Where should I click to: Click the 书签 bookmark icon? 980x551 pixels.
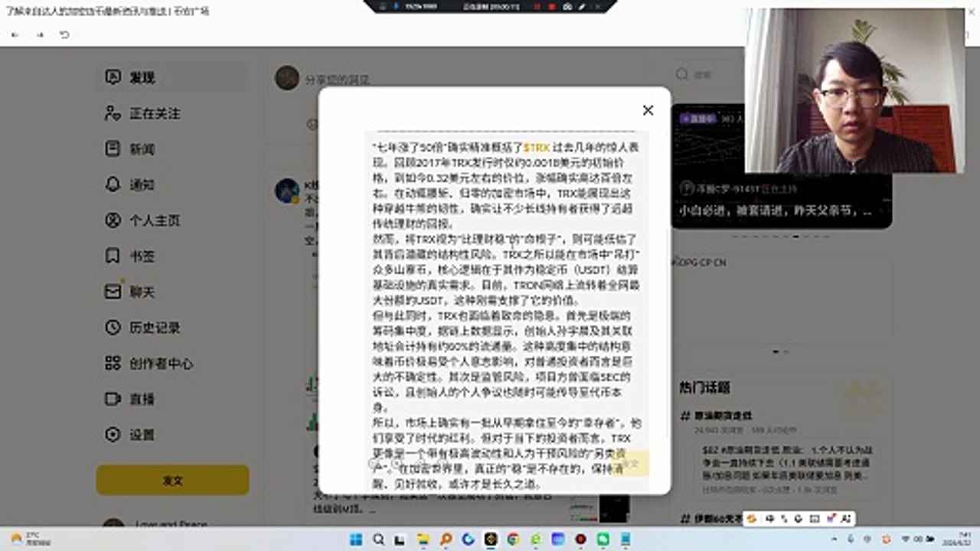113,256
